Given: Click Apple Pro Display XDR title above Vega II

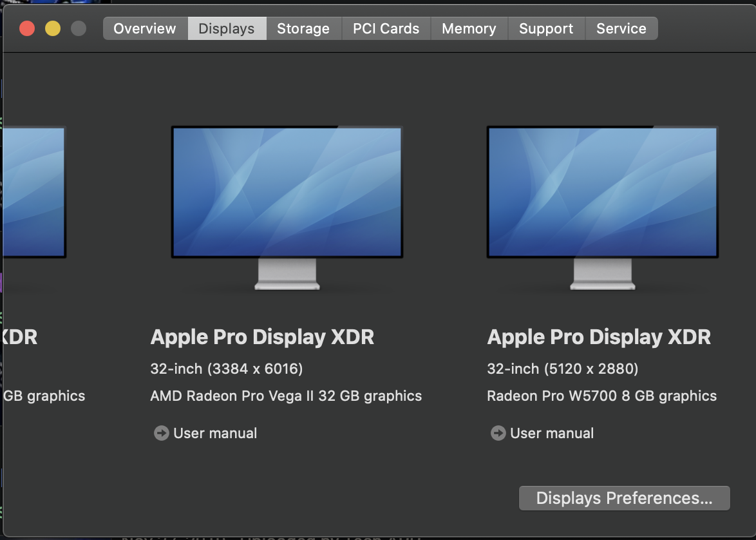Looking at the screenshot, I should tap(262, 337).
